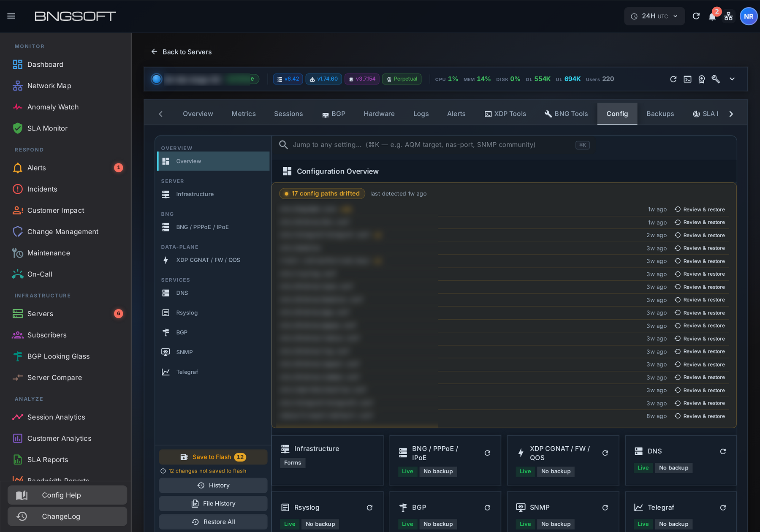Image resolution: width=760 pixels, height=532 pixels.
Task: Refresh the Telegraf card
Action: click(723, 508)
